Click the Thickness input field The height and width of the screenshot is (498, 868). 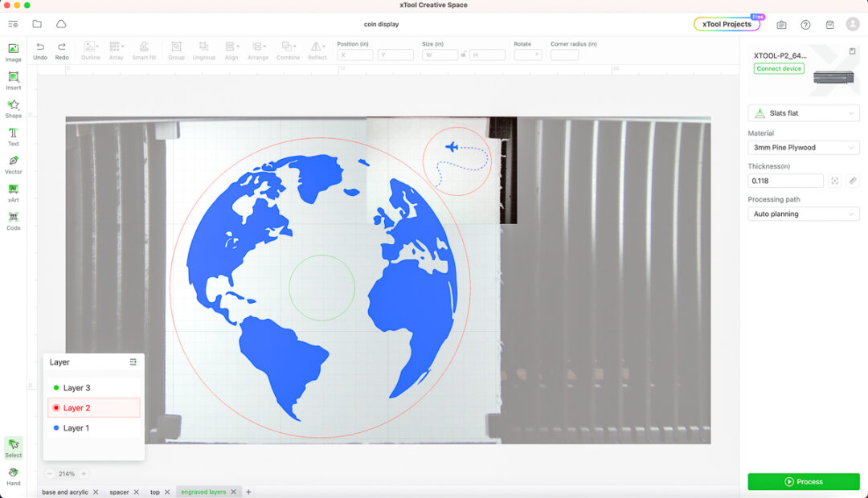[x=784, y=182]
